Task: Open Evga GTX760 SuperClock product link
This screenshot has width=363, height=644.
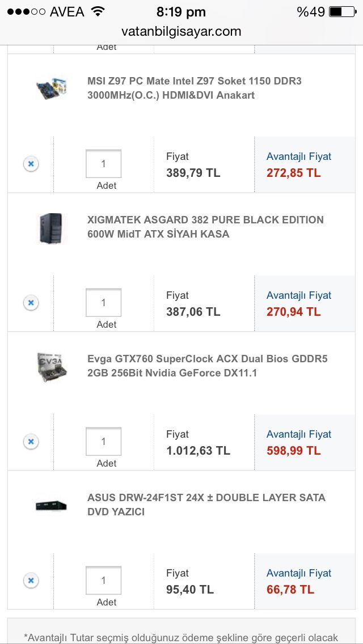Action: pyautogui.click(x=207, y=366)
